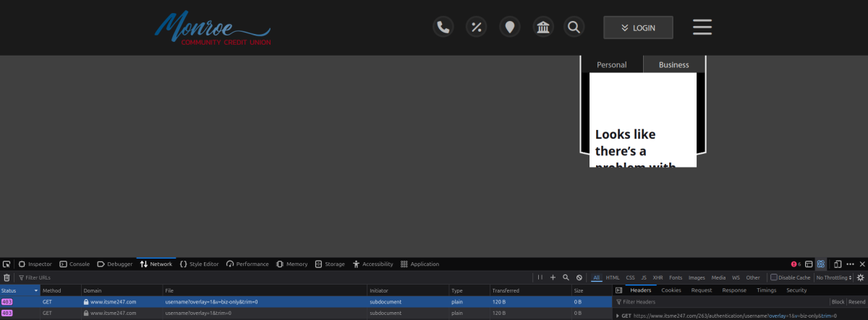Select the Timings details tab
Screen dimensions: 868x320
point(767,290)
